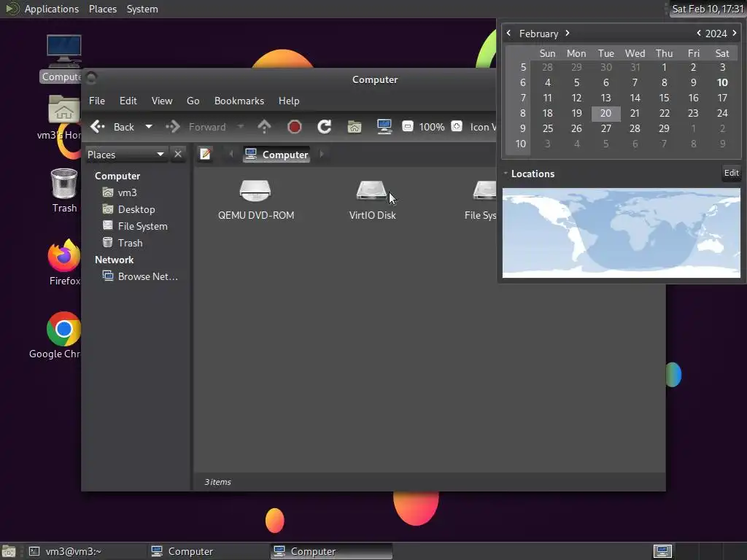Close the Places side pane
The image size is (747, 560).
click(178, 155)
